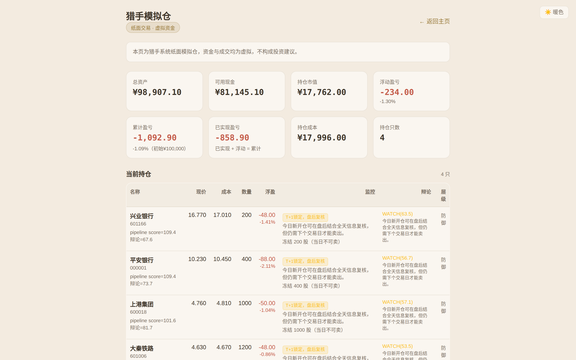
Task: Click the 可用现金 value ¥81,145.10
Action: pyautogui.click(x=239, y=92)
